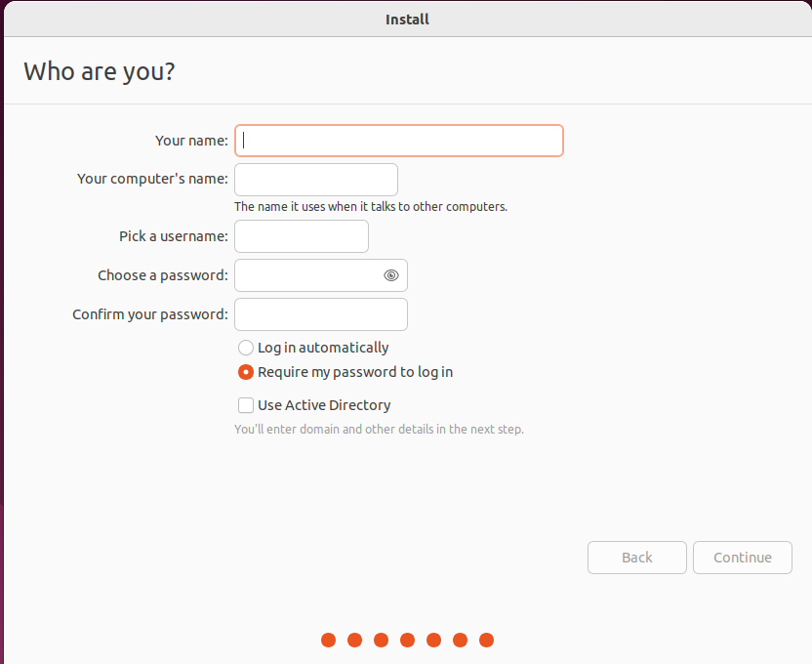Viewport: 812px width, 664px height.
Task: Select the Pick a username field
Action: [x=302, y=236]
